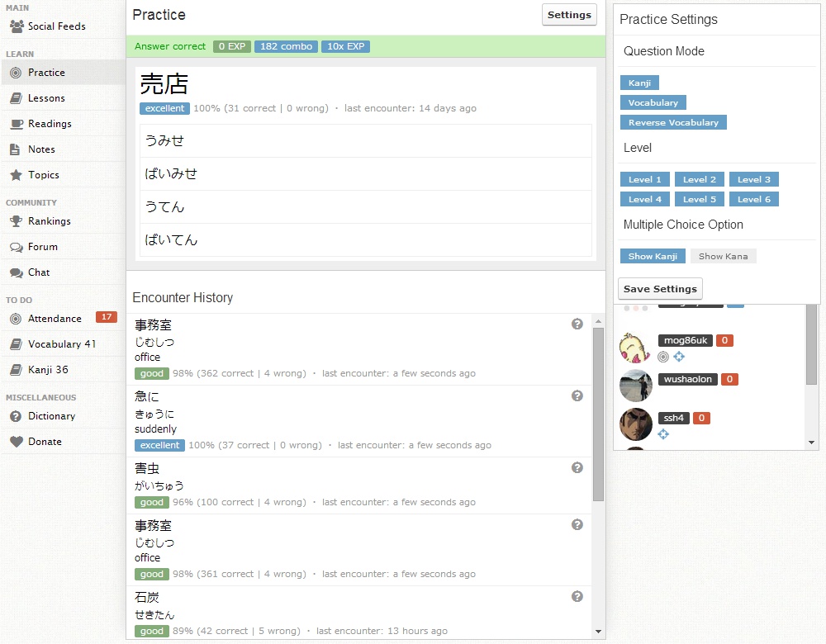Choose the answer ばいてん
Image resolution: width=826 pixels, height=644 pixels.
(365, 240)
